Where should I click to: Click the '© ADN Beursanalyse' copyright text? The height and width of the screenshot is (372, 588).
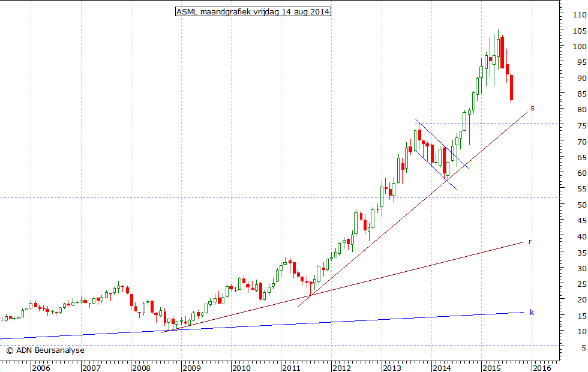pos(46,350)
